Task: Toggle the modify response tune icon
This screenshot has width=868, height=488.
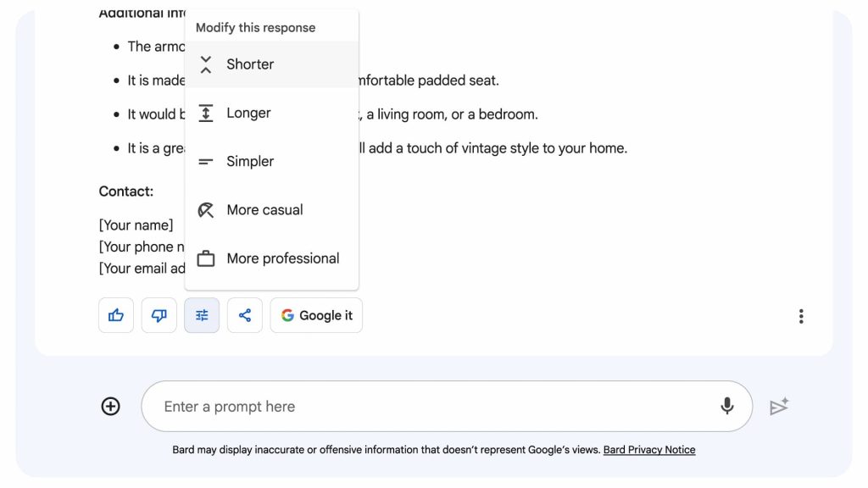Action: pyautogui.click(x=202, y=315)
